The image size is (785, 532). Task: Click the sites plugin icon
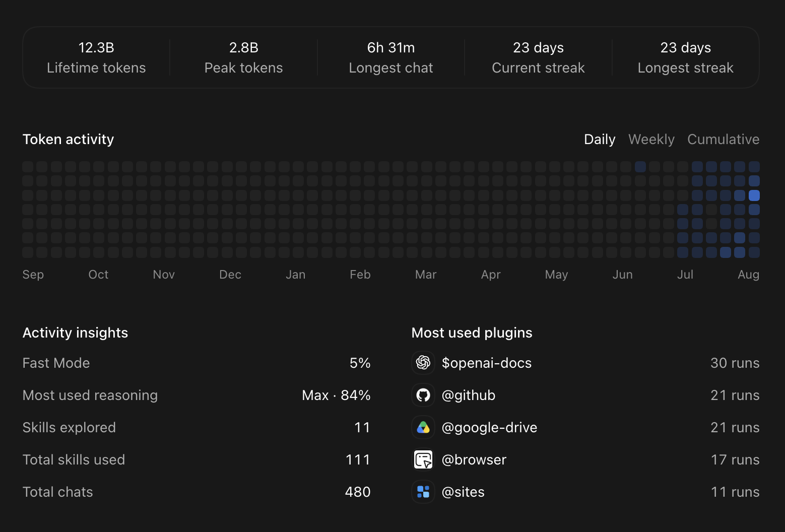tap(423, 492)
